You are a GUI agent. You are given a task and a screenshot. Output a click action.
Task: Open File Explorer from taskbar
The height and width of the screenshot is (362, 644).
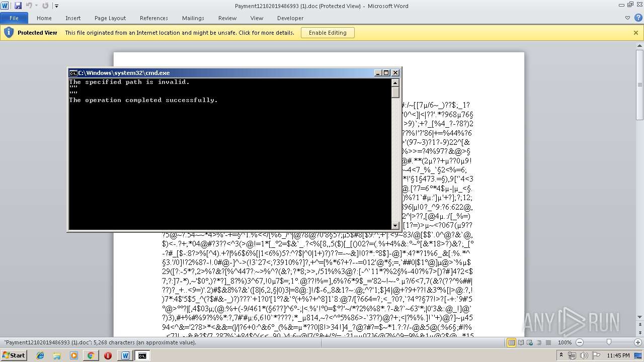pos(57,355)
